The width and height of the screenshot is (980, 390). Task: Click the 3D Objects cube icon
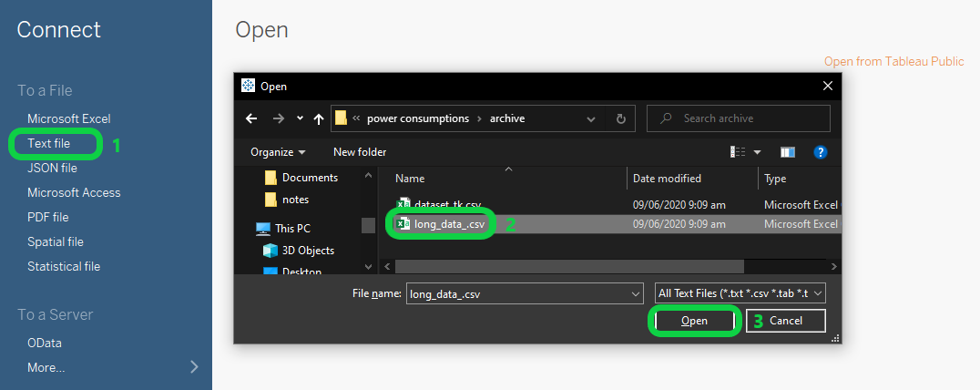[x=270, y=250]
